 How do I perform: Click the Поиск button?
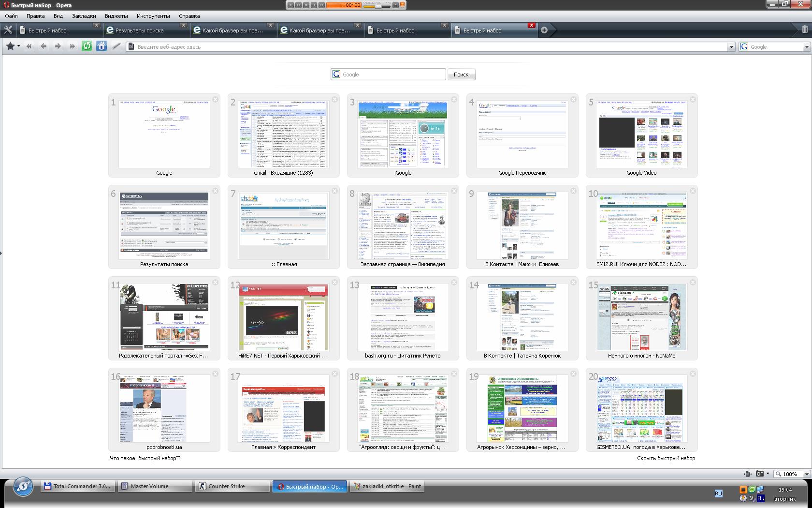[461, 75]
